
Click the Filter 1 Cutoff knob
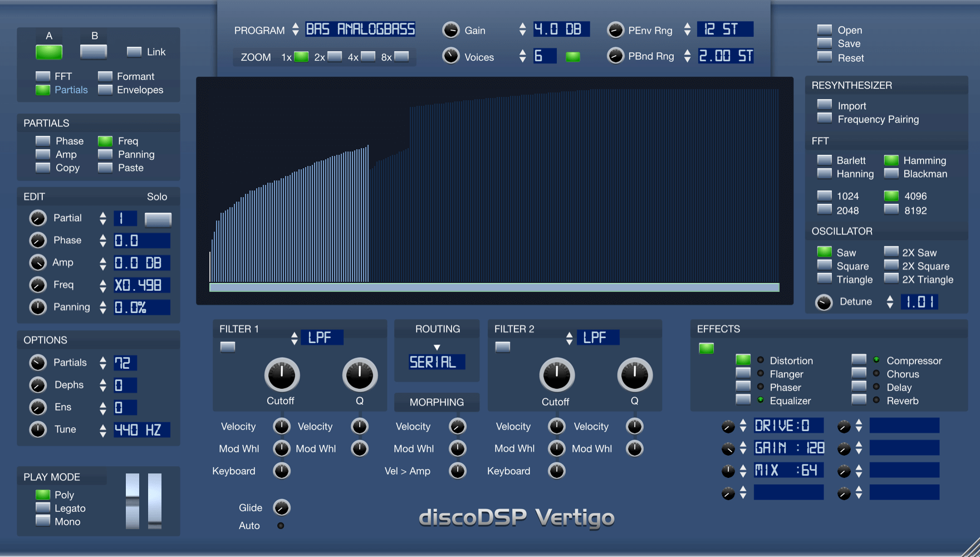(282, 375)
